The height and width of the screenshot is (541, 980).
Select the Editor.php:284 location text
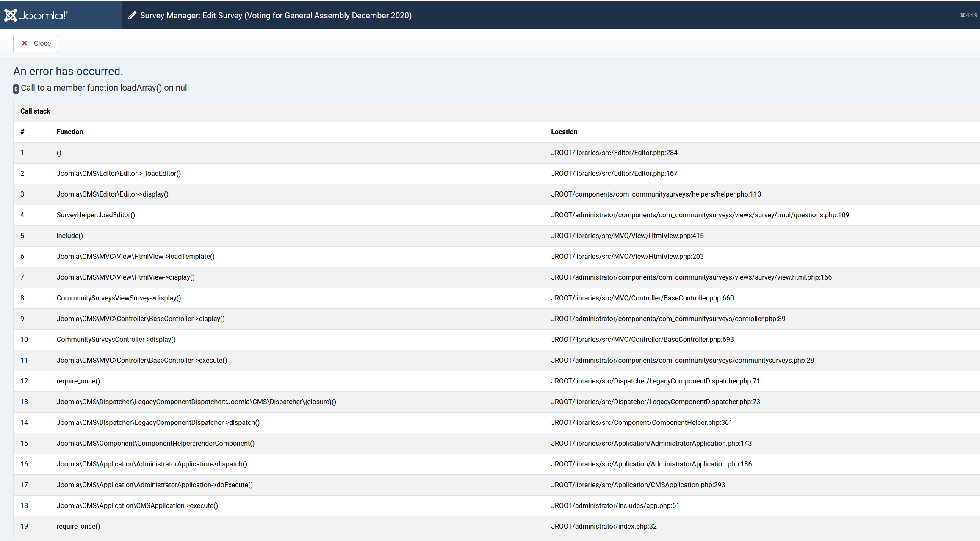pyautogui.click(x=614, y=153)
